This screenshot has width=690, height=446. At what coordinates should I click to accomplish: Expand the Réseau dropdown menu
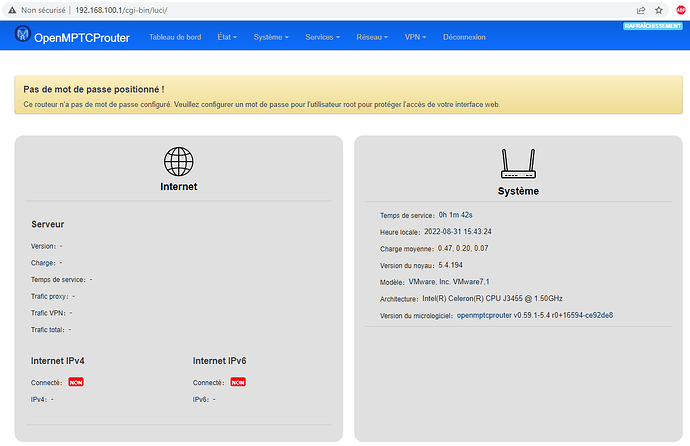372,37
